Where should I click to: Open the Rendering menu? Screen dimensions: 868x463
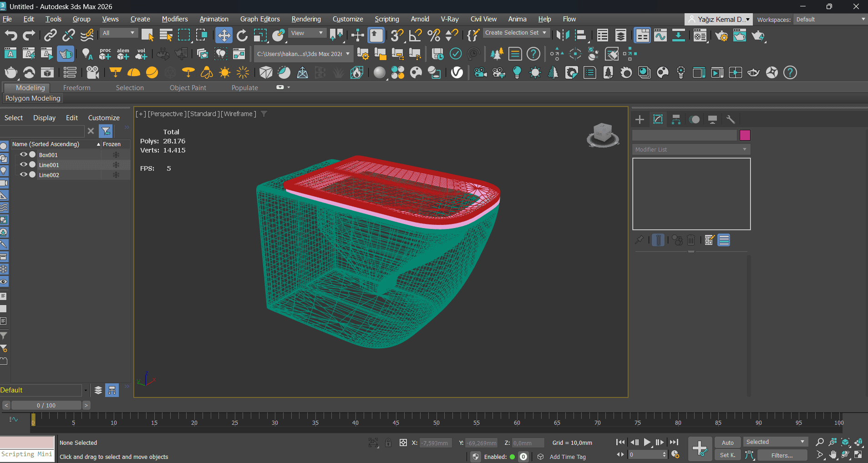click(x=306, y=19)
